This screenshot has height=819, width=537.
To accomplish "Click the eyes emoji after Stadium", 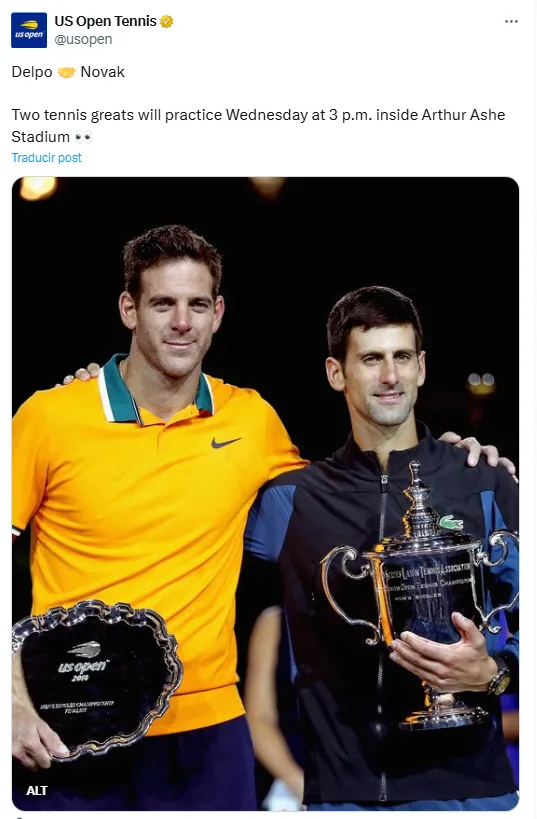I will coord(84,137).
